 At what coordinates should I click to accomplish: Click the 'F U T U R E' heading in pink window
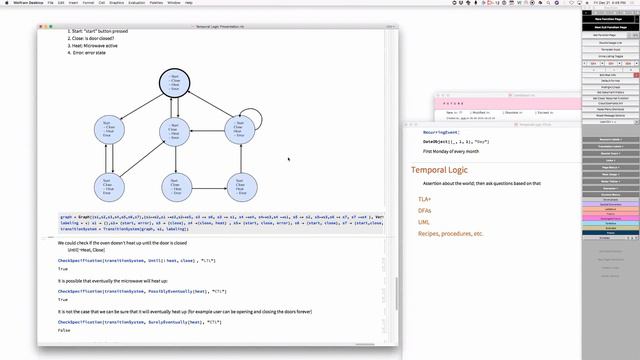tap(453, 104)
